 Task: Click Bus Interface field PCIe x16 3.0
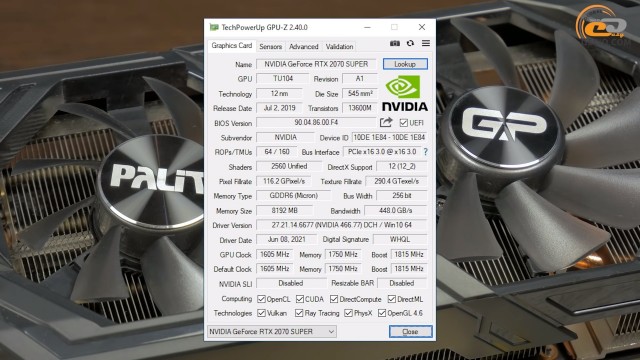pyautogui.click(x=382, y=152)
